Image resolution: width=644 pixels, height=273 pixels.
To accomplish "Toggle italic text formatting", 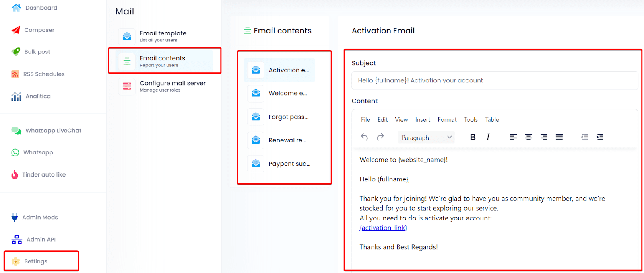I will point(488,137).
